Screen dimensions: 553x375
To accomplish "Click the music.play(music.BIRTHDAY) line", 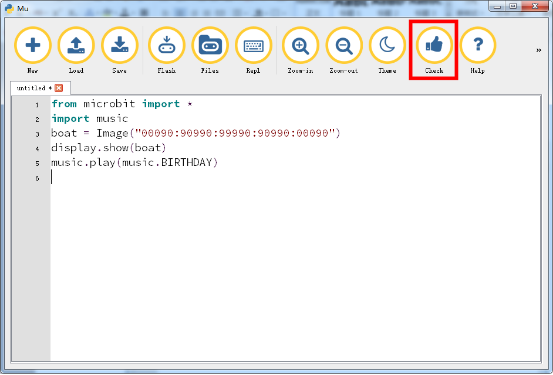I will click(134, 162).
